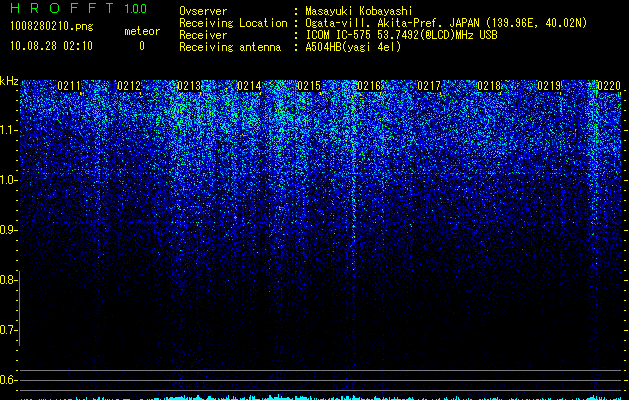Click the 0218 time marker
This screenshot has height=400, width=629.
click(489, 86)
